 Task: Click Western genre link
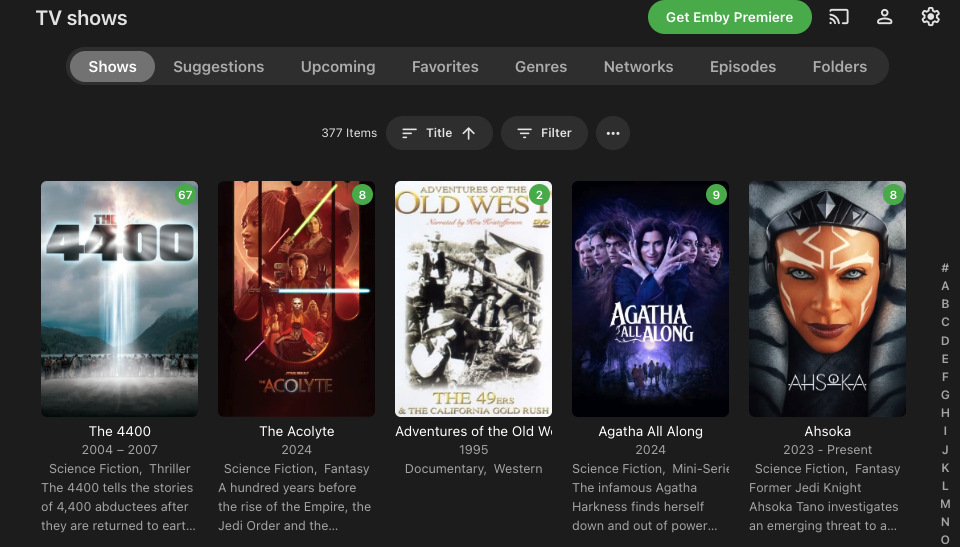click(x=518, y=469)
